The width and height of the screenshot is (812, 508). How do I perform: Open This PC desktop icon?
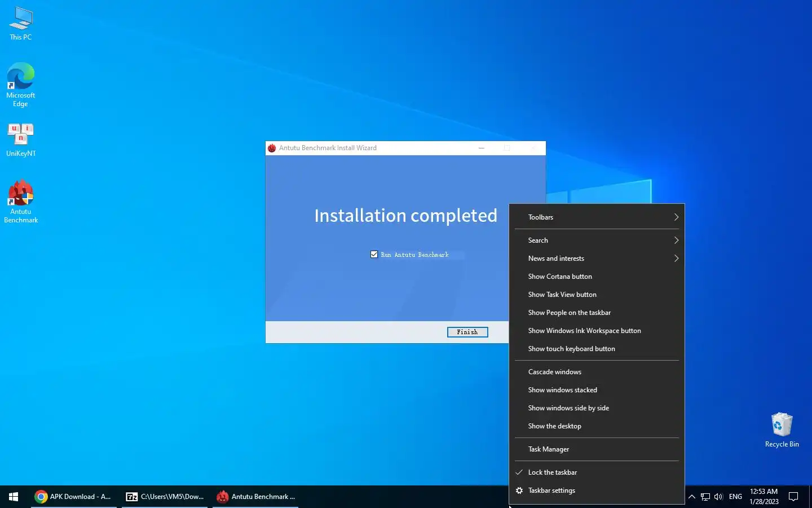pos(21,24)
